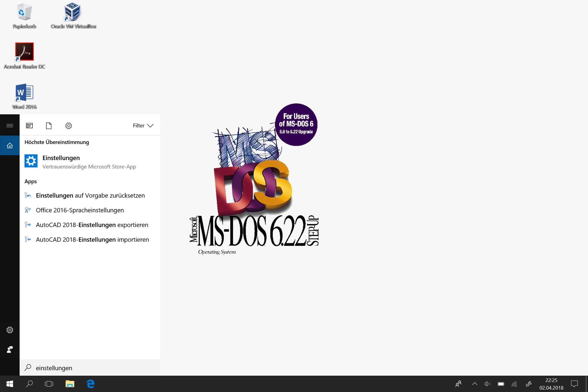Viewport: 588px width, 392px height.
Task: Open the Windows Start button
Action: pyautogui.click(x=10, y=384)
